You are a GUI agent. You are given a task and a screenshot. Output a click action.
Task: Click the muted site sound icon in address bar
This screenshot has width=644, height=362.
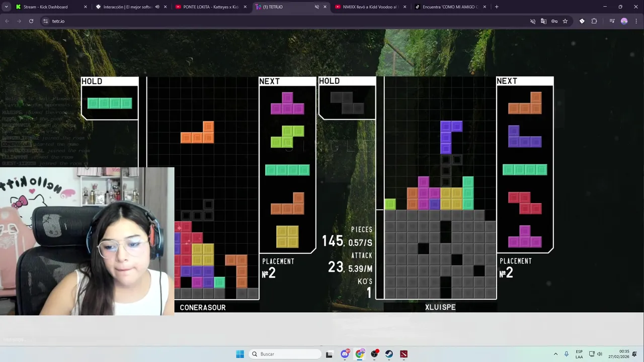pyautogui.click(x=533, y=21)
